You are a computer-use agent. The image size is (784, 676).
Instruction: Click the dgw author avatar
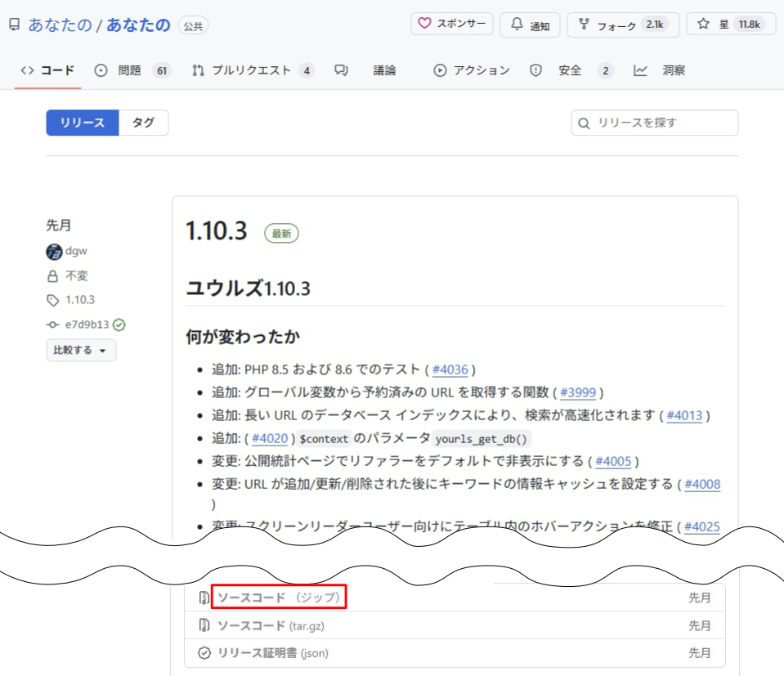55,252
